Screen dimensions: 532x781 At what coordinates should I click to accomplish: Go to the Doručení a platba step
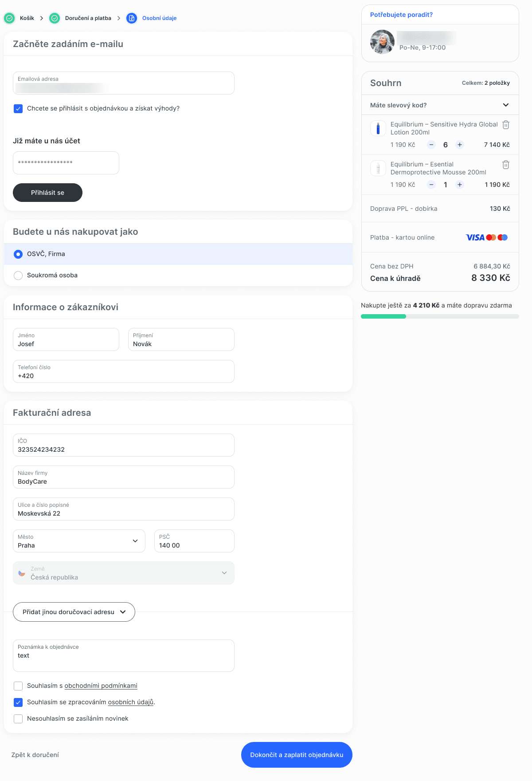[88, 18]
